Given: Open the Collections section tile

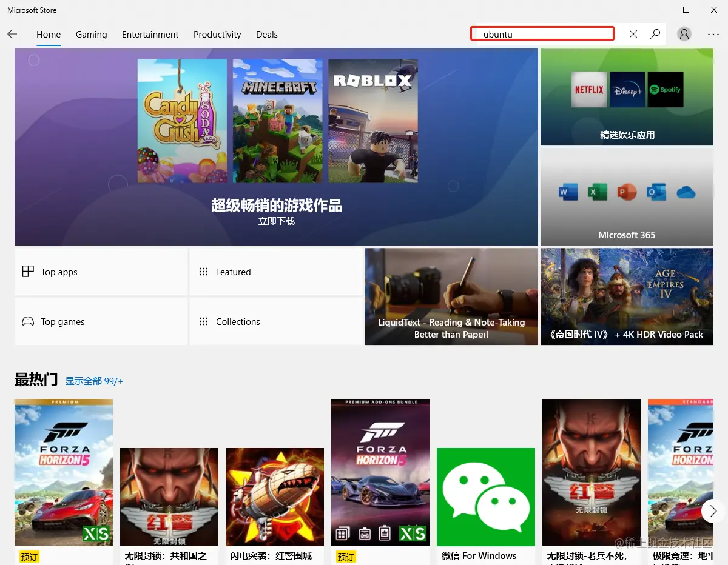Looking at the screenshot, I should (x=276, y=321).
